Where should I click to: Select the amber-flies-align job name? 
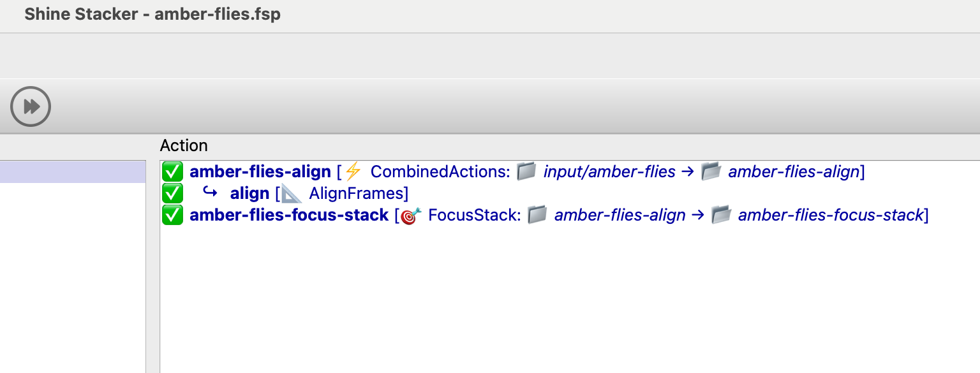coord(260,172)
